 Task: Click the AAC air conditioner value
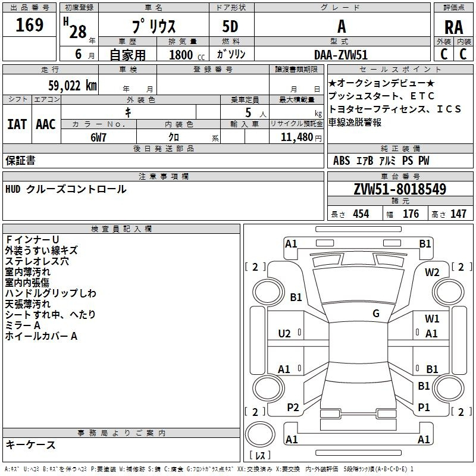coord(46,124)
